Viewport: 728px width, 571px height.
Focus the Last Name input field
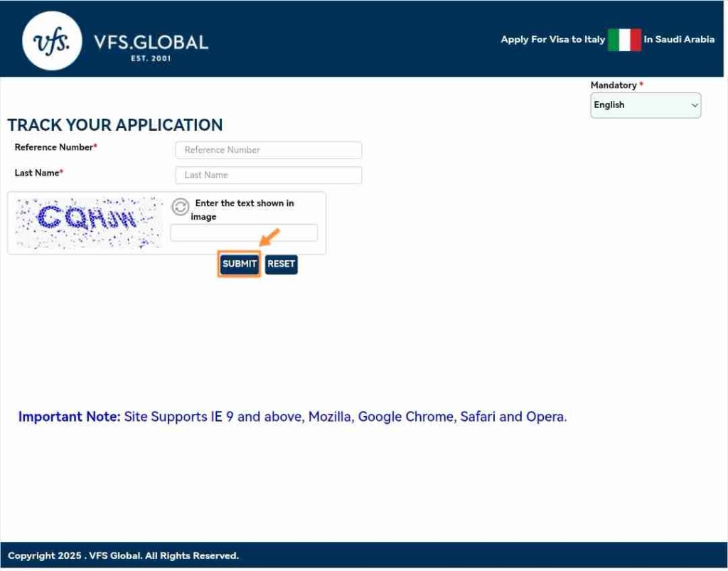[x=268, y=175]
